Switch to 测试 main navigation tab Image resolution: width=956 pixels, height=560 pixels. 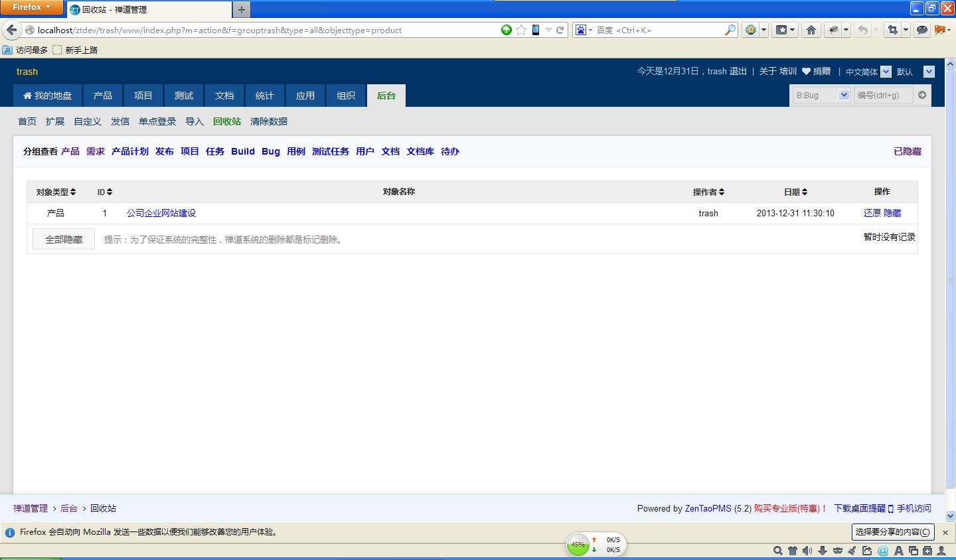(184, 96)
